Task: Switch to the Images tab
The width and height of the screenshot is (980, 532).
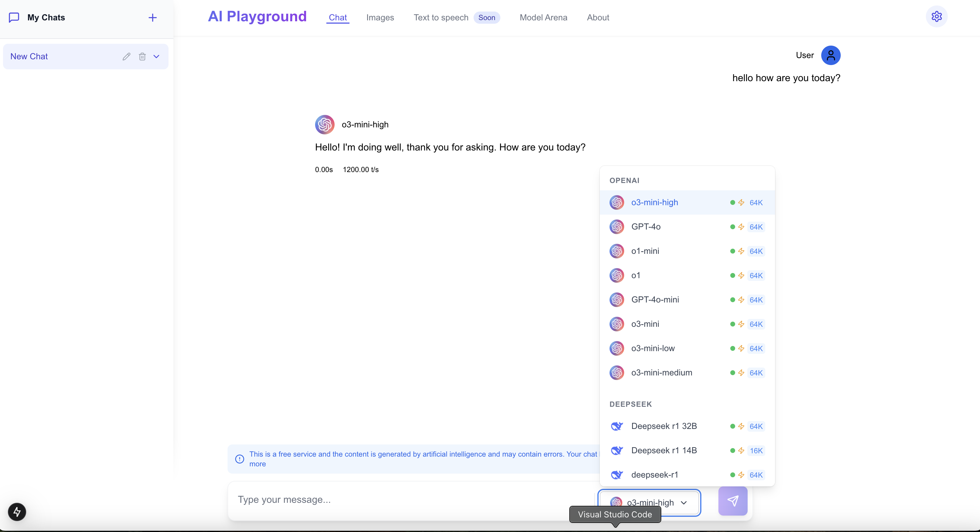Action: [380, 18]
